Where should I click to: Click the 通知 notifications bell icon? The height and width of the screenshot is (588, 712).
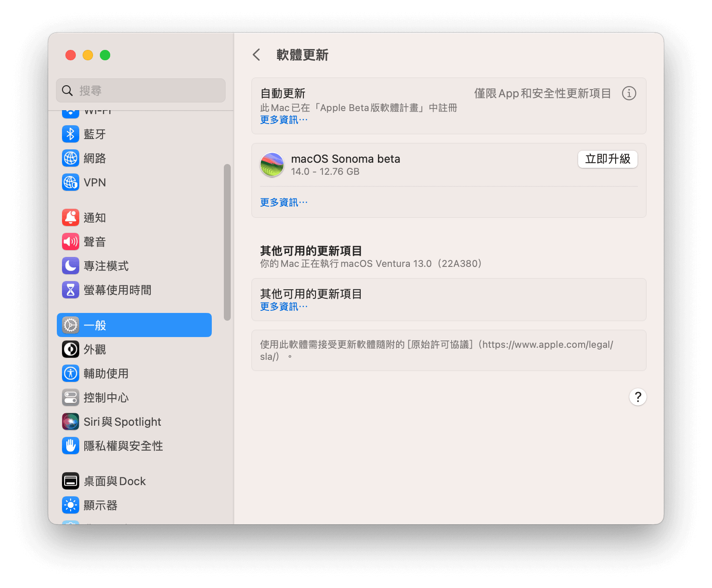coord(71,217)
